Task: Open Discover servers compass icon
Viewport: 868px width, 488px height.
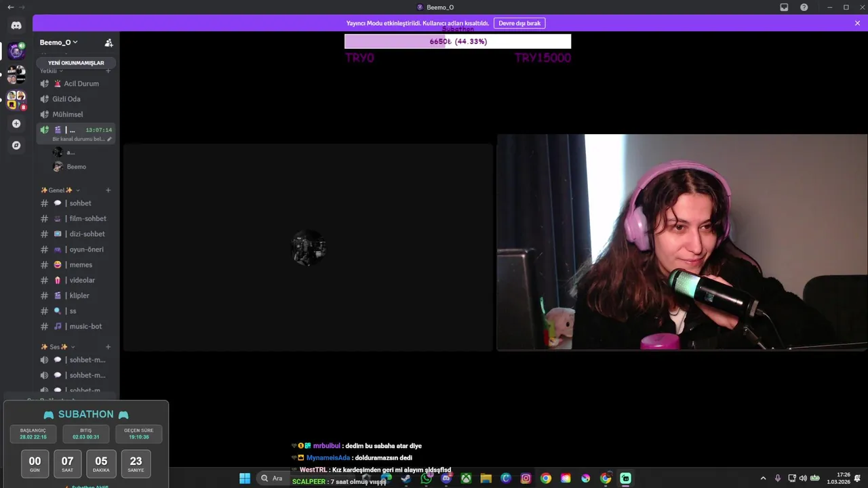Action: click(x=16, y=145)
